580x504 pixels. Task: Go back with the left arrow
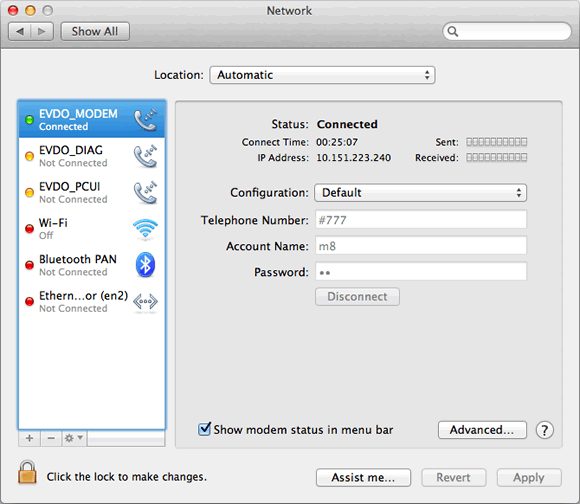click(20, 31)
